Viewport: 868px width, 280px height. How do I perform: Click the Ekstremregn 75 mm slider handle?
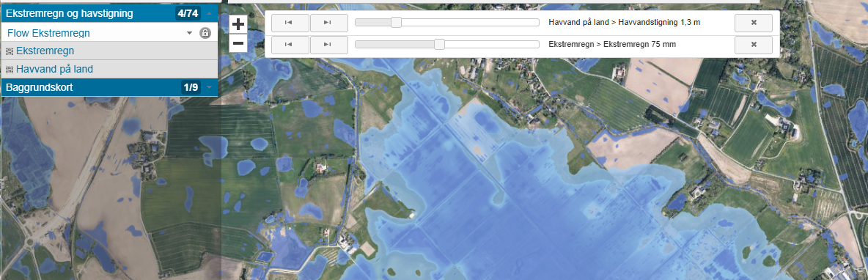point(439,44)
